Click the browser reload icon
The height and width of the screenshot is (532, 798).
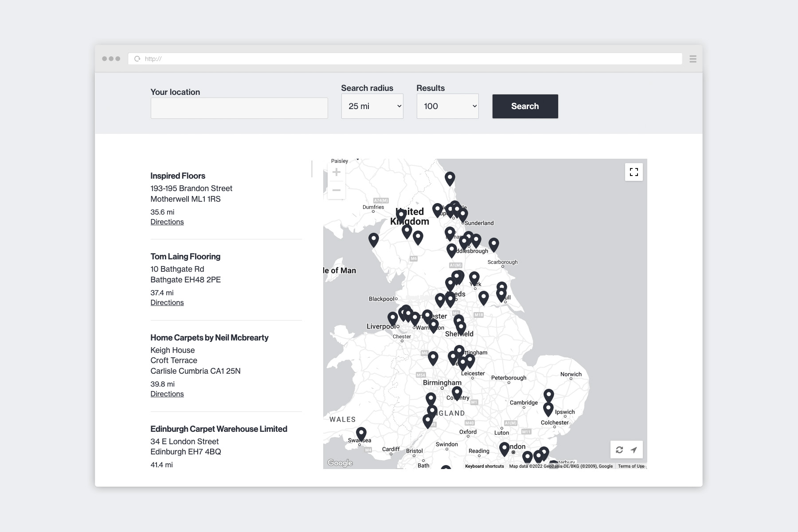pyautogui.click(x=137, y=59)
